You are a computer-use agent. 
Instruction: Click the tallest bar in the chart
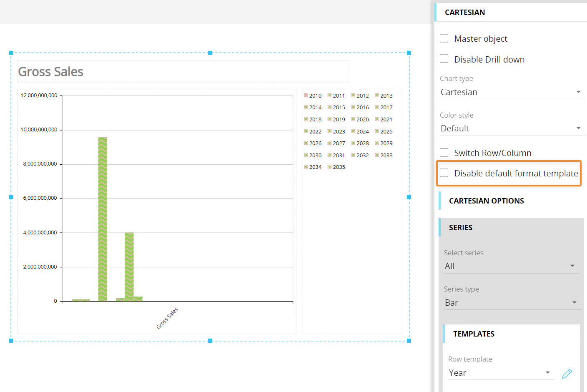(x=103, y=219)
